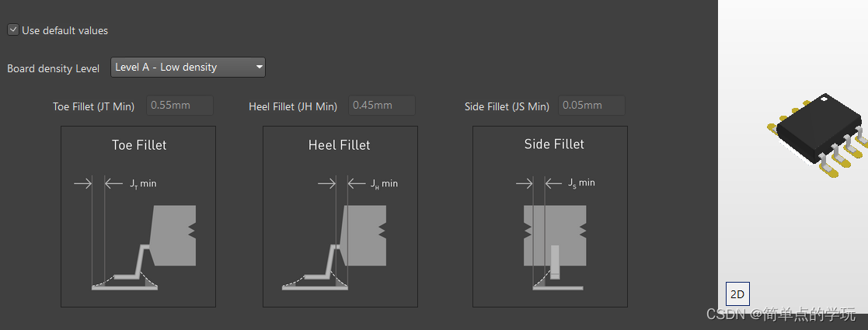Viewport: 868px width, 330px height.
Task: Select the Heel Fillet diagram image
Action: pos(340,225)
